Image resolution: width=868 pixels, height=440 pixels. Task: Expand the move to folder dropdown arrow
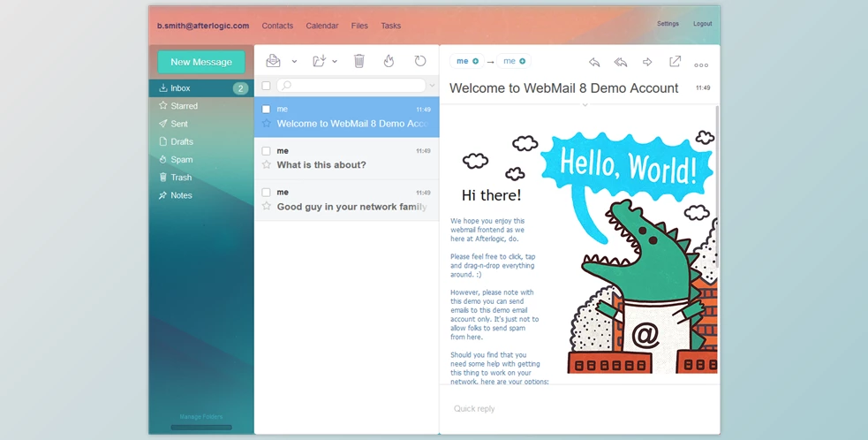[335, 62]
